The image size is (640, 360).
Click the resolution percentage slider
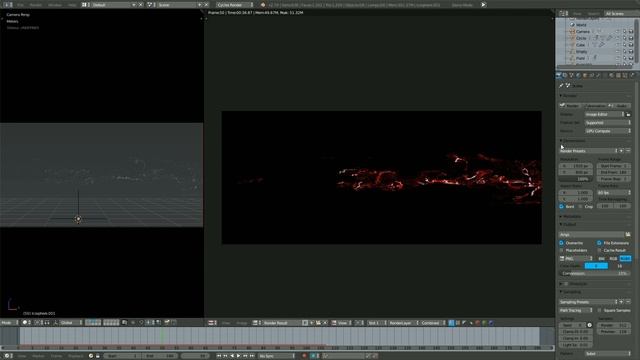[576, 179]
